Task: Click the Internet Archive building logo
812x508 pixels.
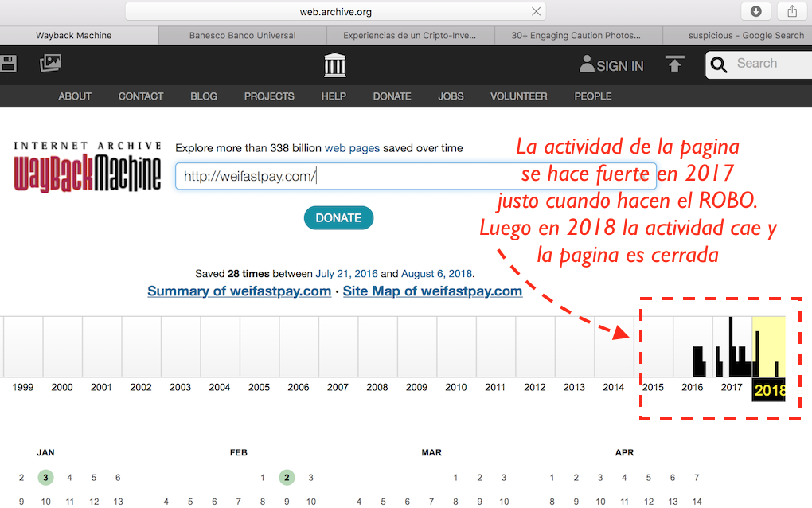Action: pyautogui.click(x=334, y=65)
